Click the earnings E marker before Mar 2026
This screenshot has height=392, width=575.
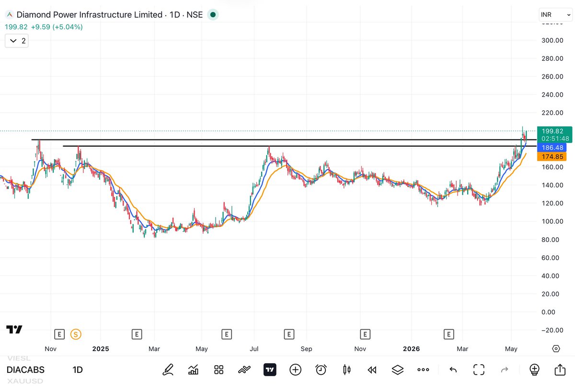coord(448,334)
